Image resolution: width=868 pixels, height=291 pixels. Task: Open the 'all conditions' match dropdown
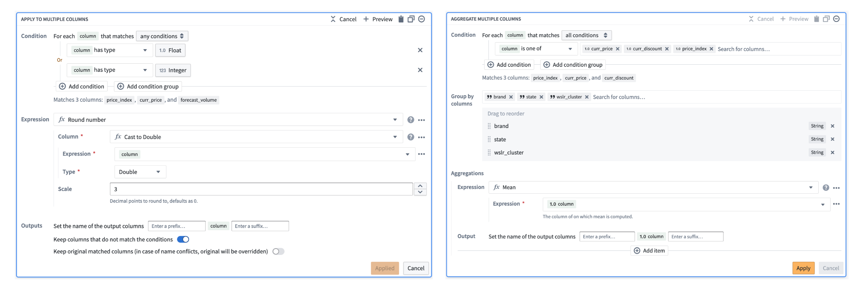[586, 35]
